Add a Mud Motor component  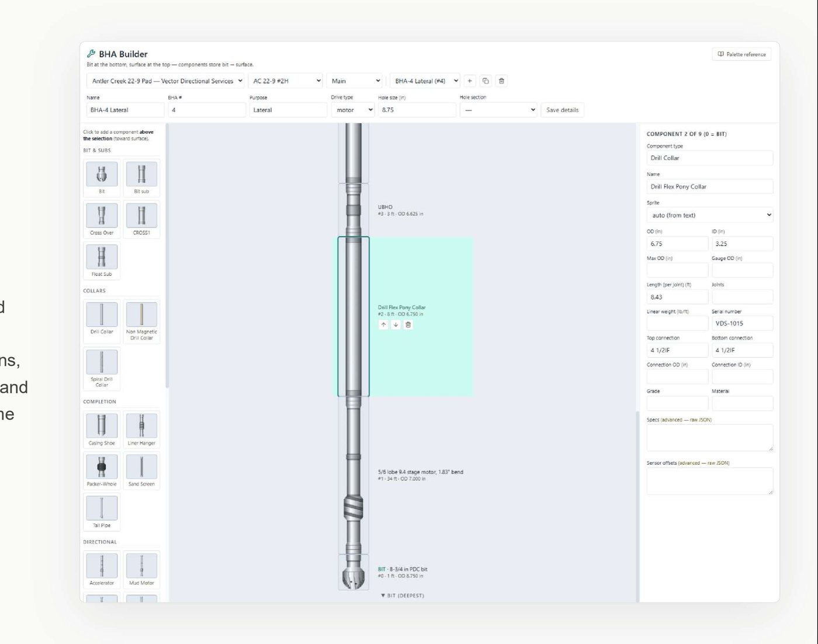click(x=141, y=570)
